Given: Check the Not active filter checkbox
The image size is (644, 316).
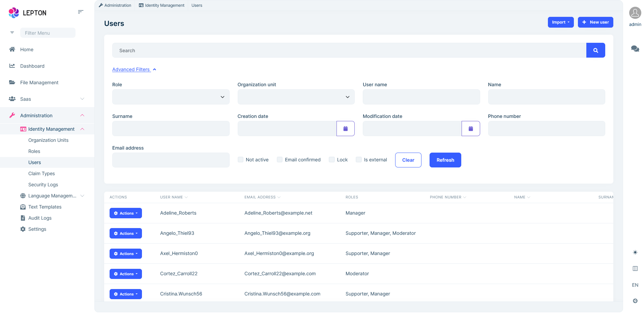Looking at the screenshot, I should (x=240, y=159).
